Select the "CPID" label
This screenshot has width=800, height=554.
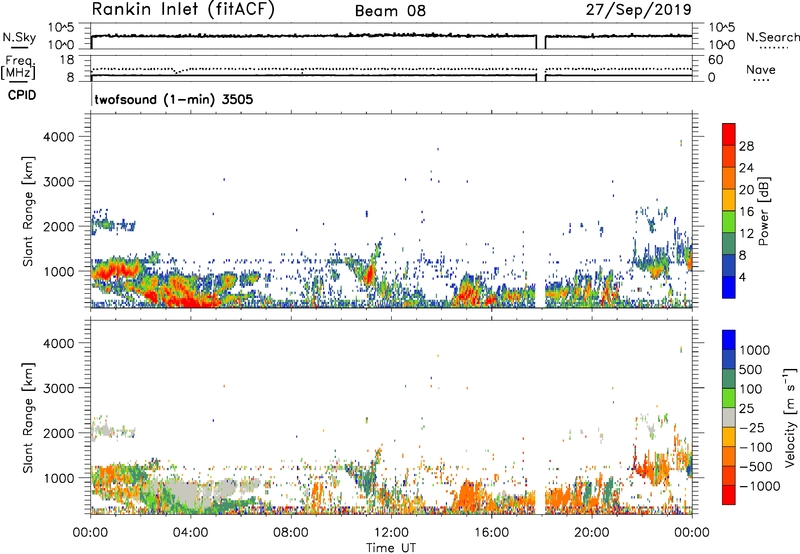(22, 95)
